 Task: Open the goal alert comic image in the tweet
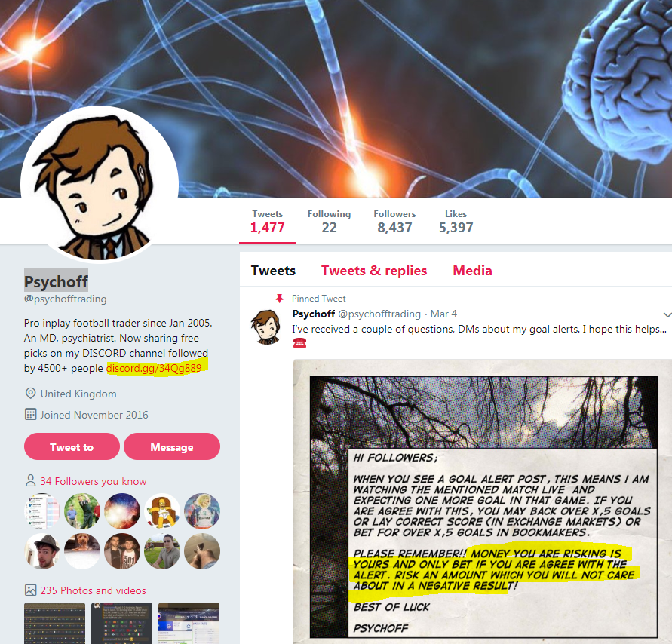483,501
